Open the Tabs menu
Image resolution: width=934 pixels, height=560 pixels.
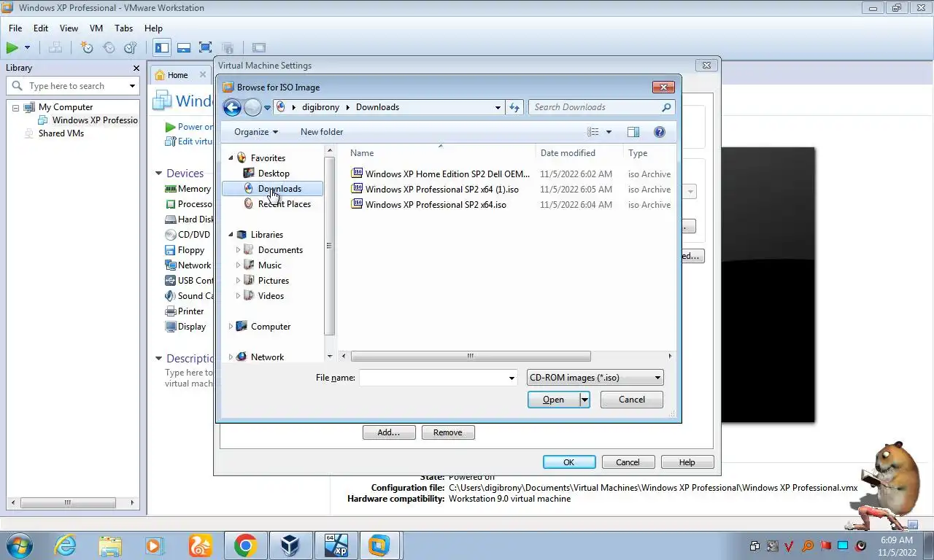click(x=124, y=28)
